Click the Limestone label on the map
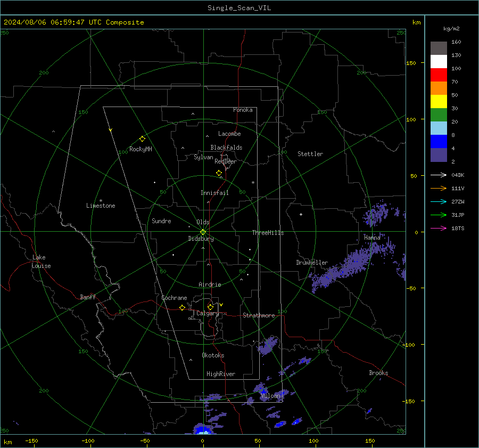 (x=101, y=206)
